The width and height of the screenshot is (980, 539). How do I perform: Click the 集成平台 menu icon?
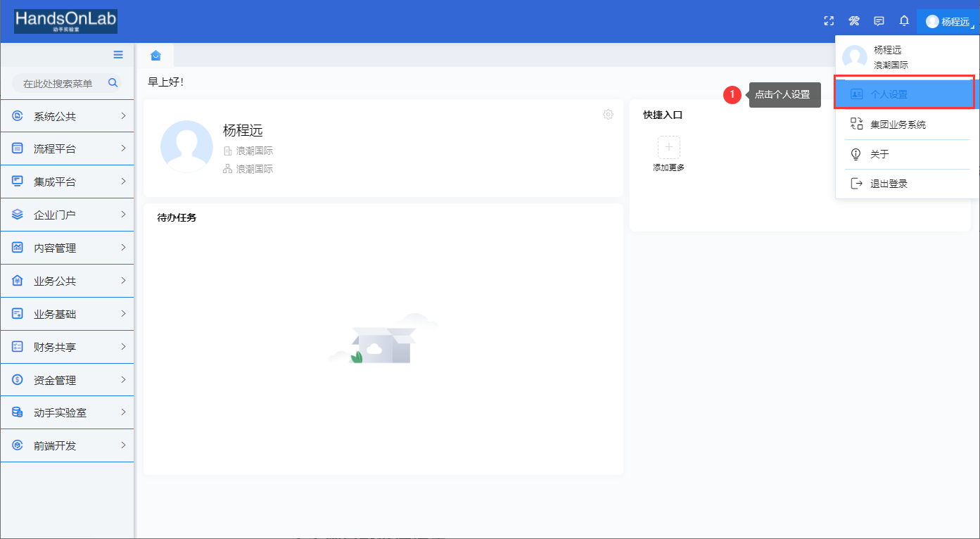pos(18,182)
